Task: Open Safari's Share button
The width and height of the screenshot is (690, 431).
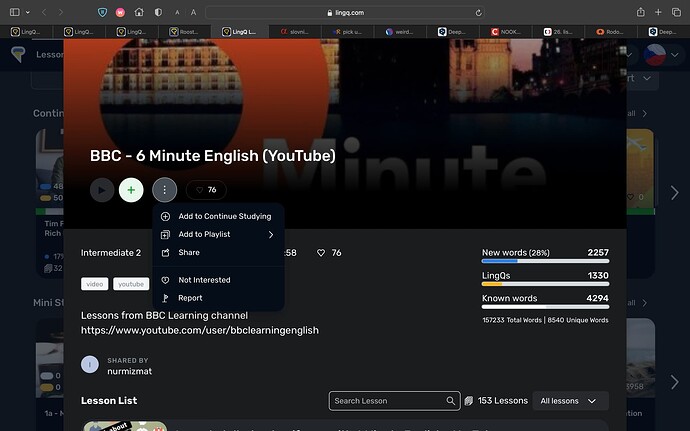Action: tap(641, 12)
